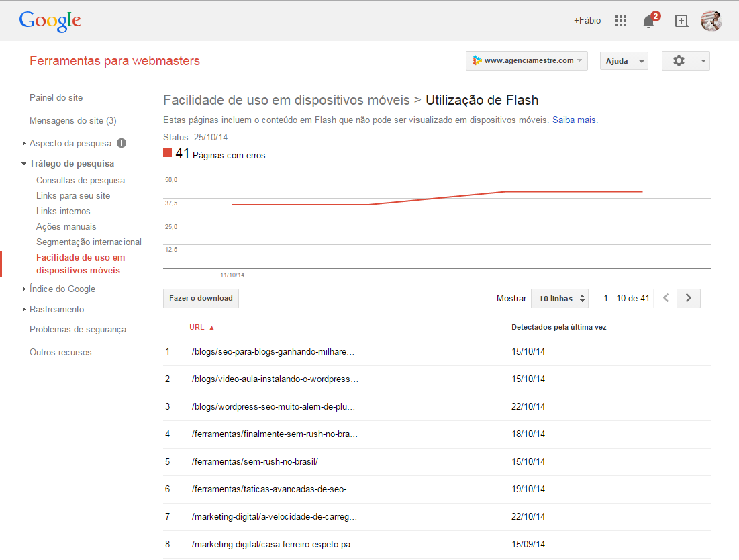
Task: Select Links para seu site
Action: [x=73, y=195]
